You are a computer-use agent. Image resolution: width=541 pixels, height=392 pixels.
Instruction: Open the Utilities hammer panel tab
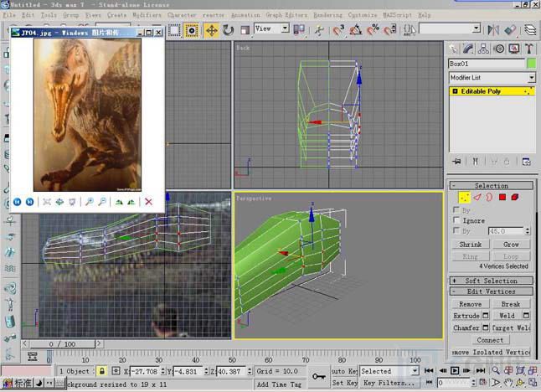[x=529, y=49]
